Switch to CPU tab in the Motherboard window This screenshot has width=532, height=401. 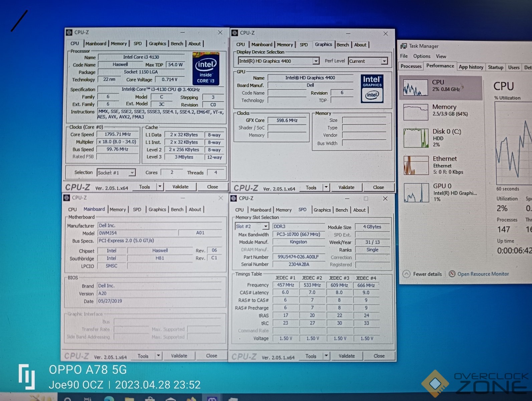pyautogui.click(x=72, y=210)
